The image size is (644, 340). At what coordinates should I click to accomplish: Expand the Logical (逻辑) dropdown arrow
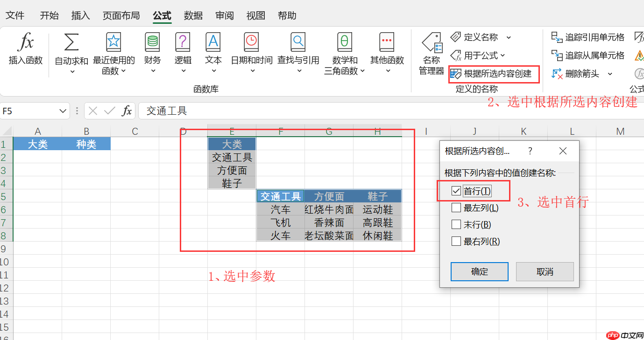pyautogui.click(x=183, y=71)
